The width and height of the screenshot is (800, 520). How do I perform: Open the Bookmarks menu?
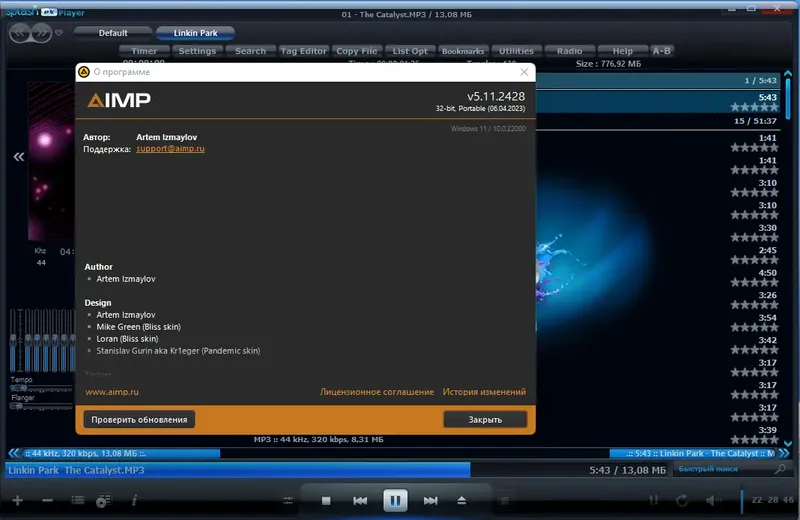(463, 51)
